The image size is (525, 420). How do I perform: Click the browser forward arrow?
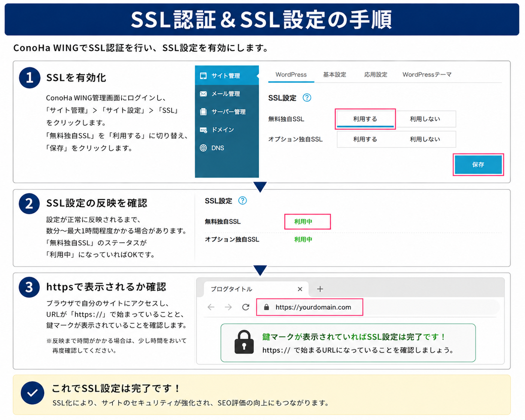228,307
